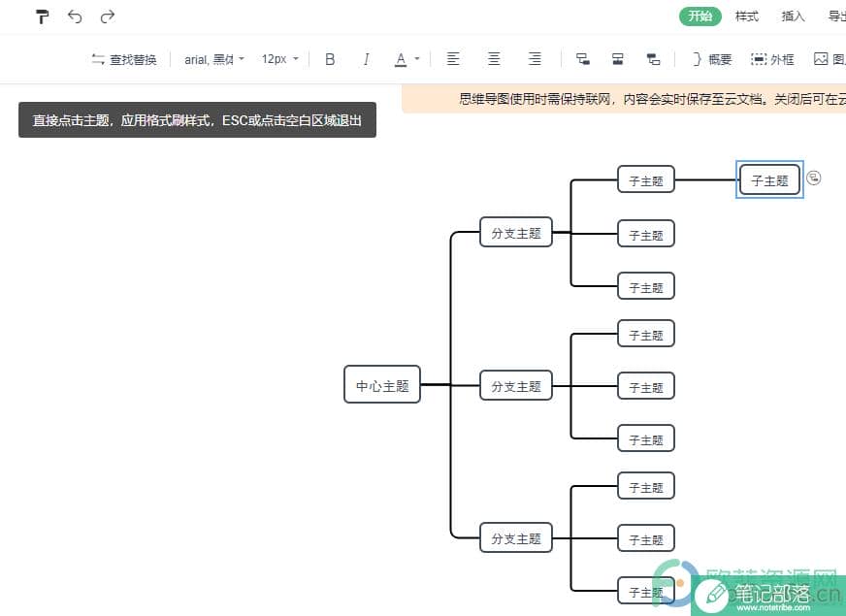846x616 pixels.
Task: Select the topmost 子主题 under the first branch
Action: click(x=646, y=179)
